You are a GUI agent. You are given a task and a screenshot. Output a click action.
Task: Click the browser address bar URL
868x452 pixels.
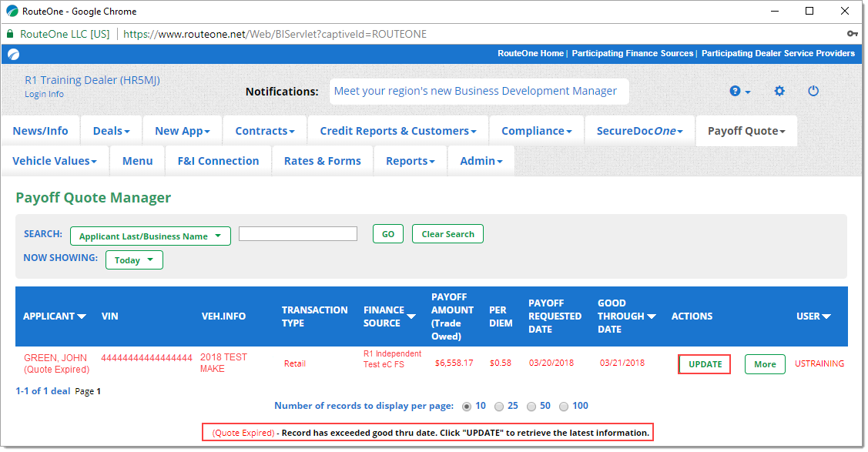tap(275, 35)
